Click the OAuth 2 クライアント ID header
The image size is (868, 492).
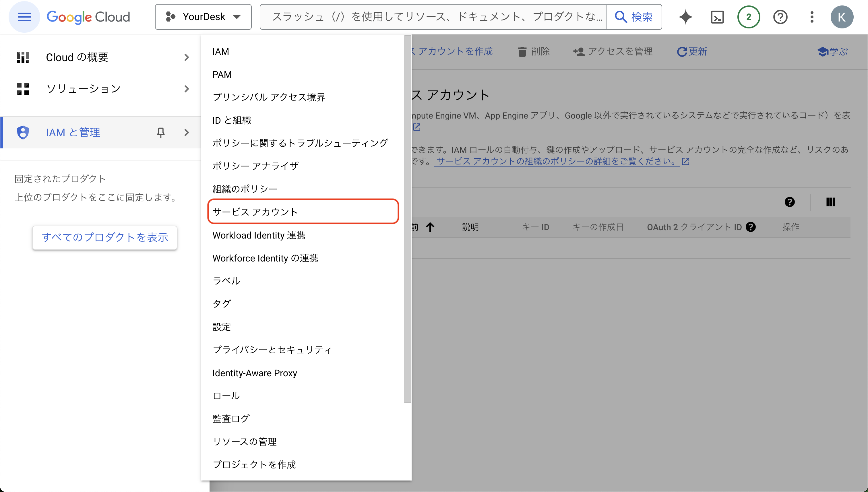pyautogui.click(x=694, y=227)
